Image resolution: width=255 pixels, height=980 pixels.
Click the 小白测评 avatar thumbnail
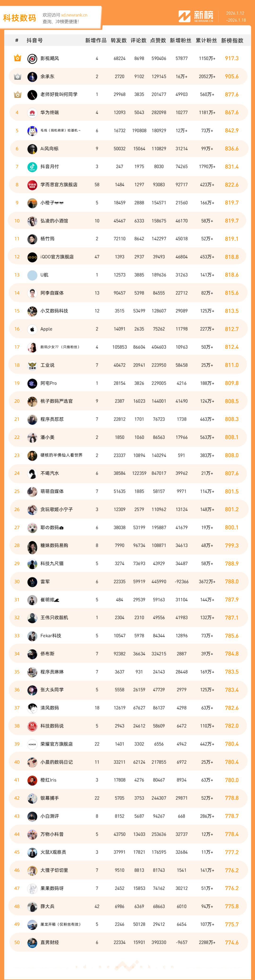coord(32,816)
